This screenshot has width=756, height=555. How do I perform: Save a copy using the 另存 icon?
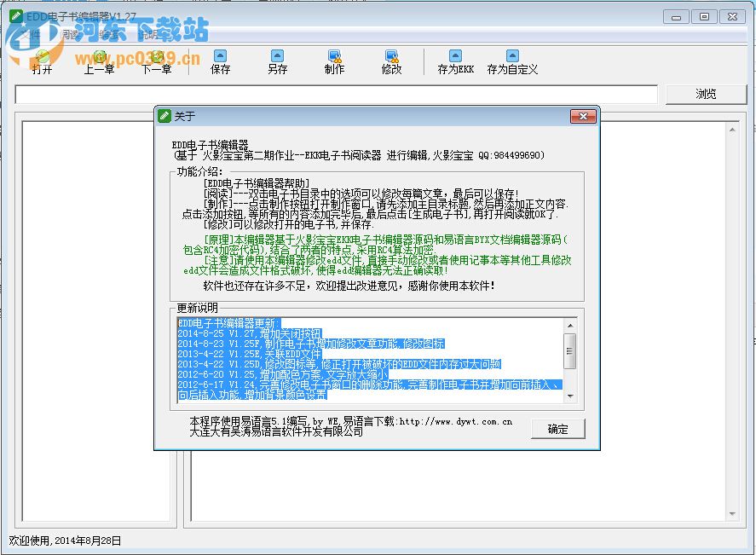pos(277,60)
